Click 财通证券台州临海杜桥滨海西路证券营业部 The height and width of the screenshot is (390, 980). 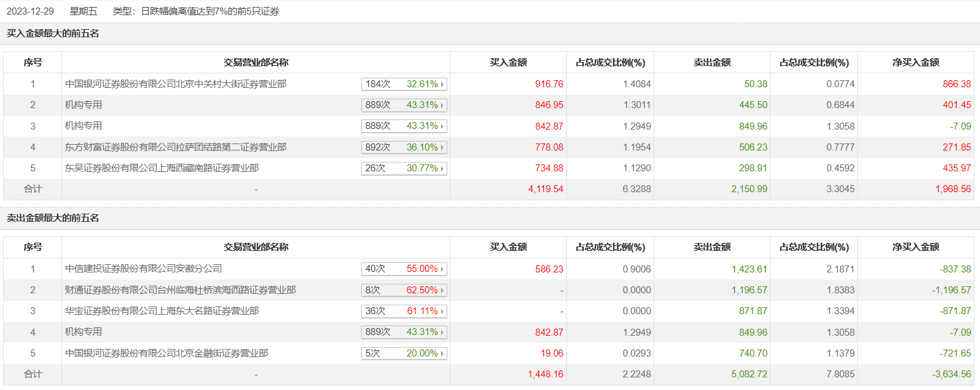[x=180, y=290]
